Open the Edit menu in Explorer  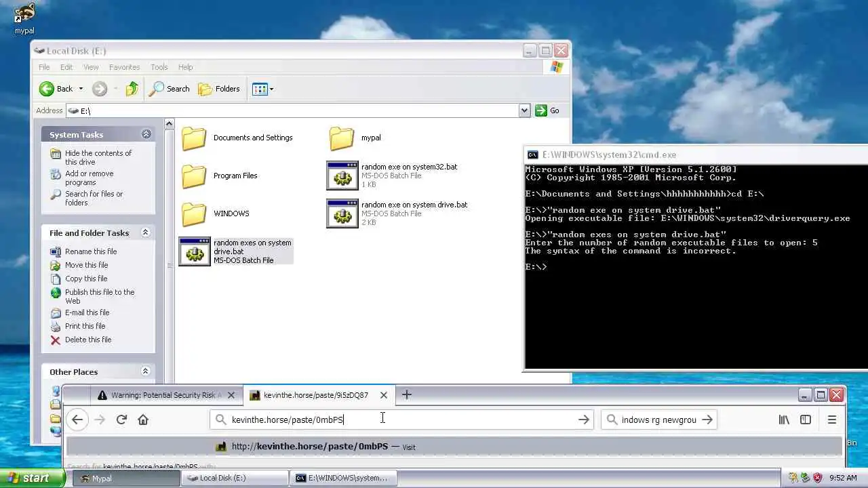coord(66,67)
